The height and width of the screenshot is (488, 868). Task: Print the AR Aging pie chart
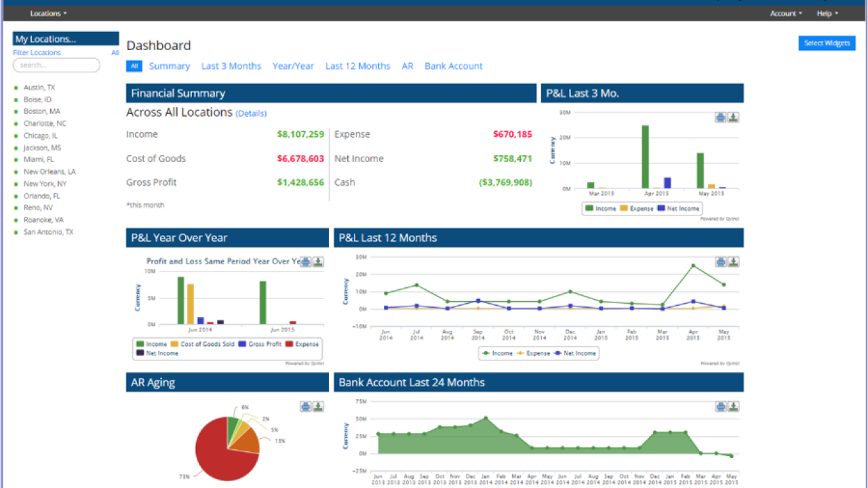tap(305, 407)
